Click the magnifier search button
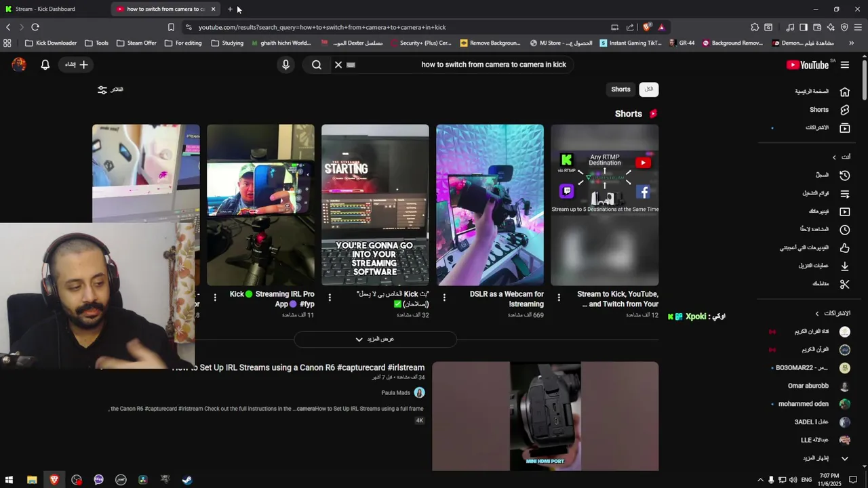 [x=317, y=65]
